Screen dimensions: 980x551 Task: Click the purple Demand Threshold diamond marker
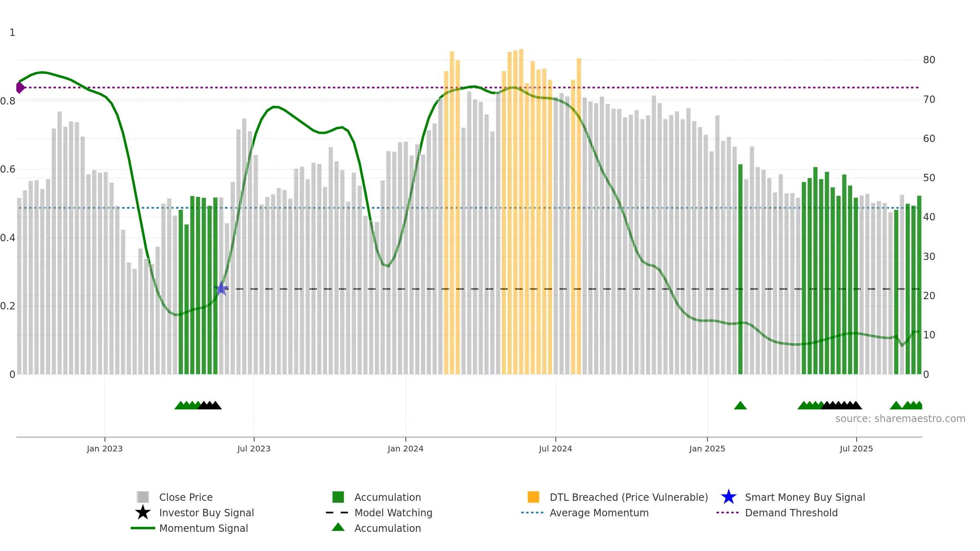point(20,87)
